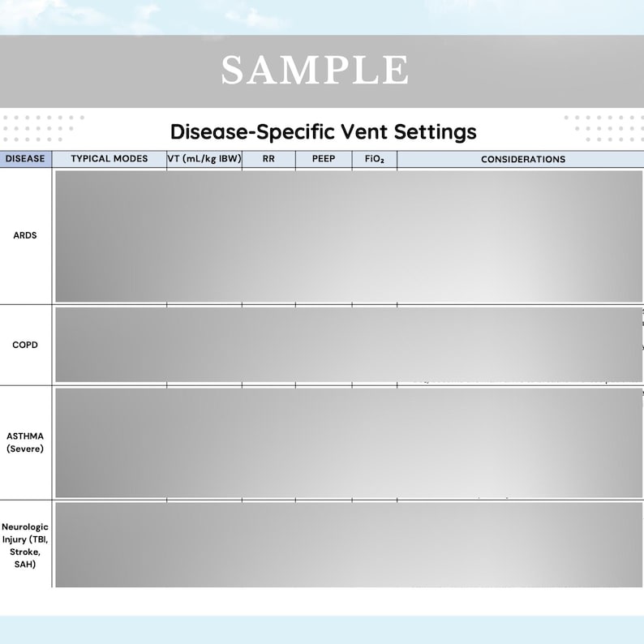Click the TYPICAL MODES column header
Image resolution: width=644 pixels, height=644 pixels.
pyautogui.click(x=109, y=159)
